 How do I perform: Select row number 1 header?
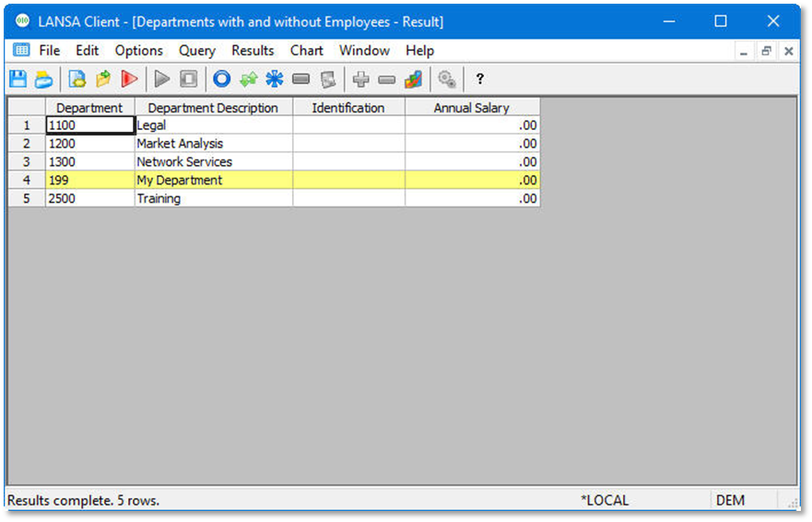[x=27, y=125]
